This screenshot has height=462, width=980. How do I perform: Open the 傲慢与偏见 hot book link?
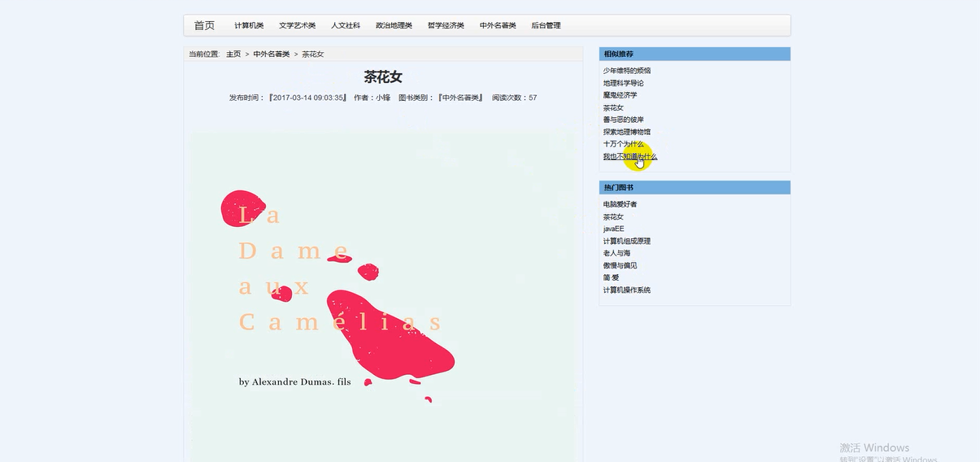click(x=620, y=265)
